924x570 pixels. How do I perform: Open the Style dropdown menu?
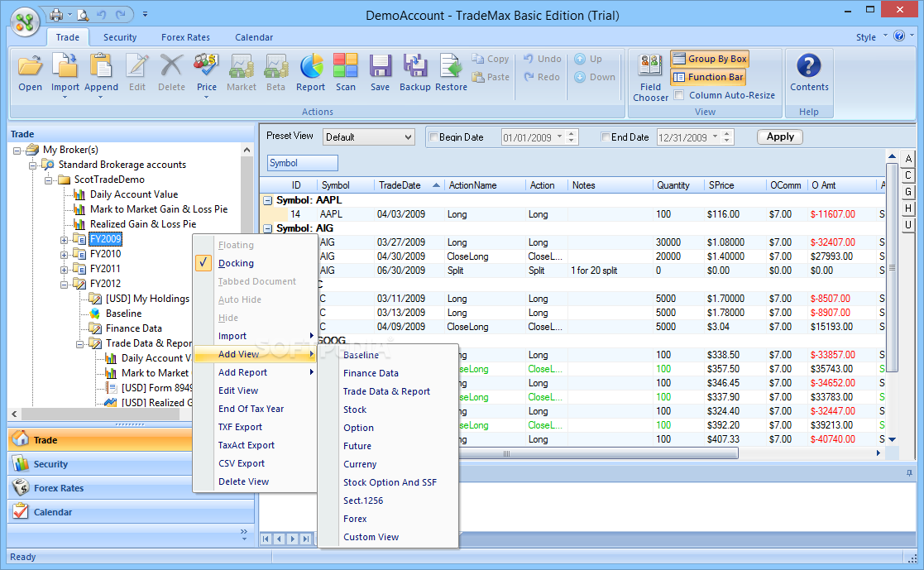pyautogui.click(x=872, y=36)
